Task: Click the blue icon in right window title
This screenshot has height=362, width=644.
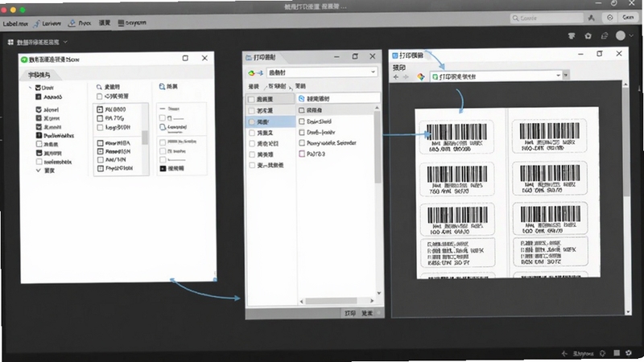Action: 394,55
